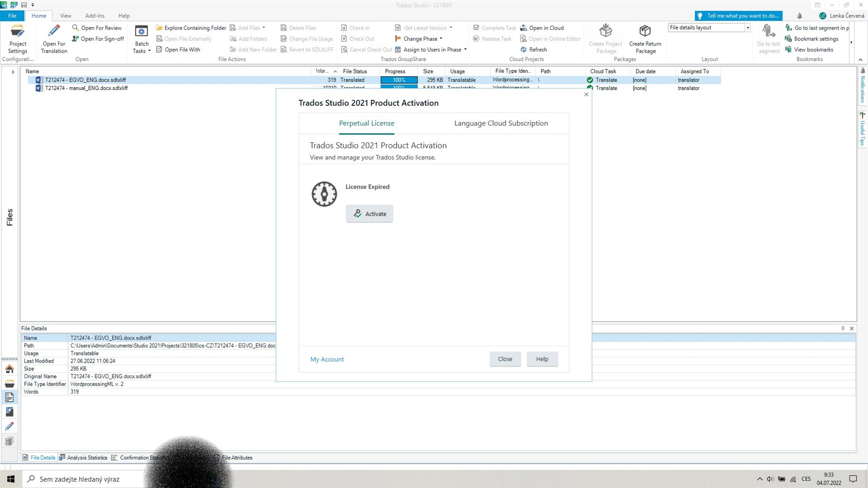Switch to the Projects view icon
This screenshot has height=488, width=868.
tap(10, 383)
